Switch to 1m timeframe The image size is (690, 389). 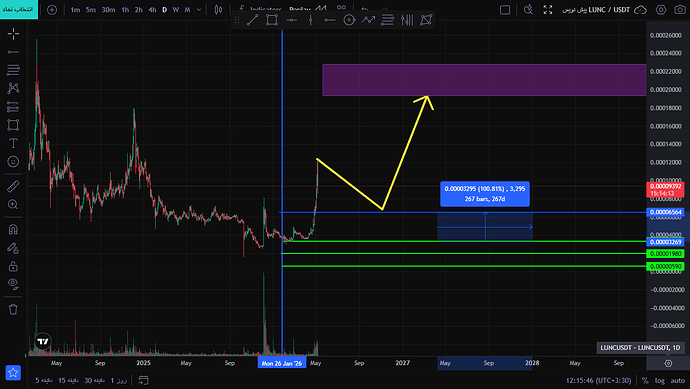[x=76, y=10]
